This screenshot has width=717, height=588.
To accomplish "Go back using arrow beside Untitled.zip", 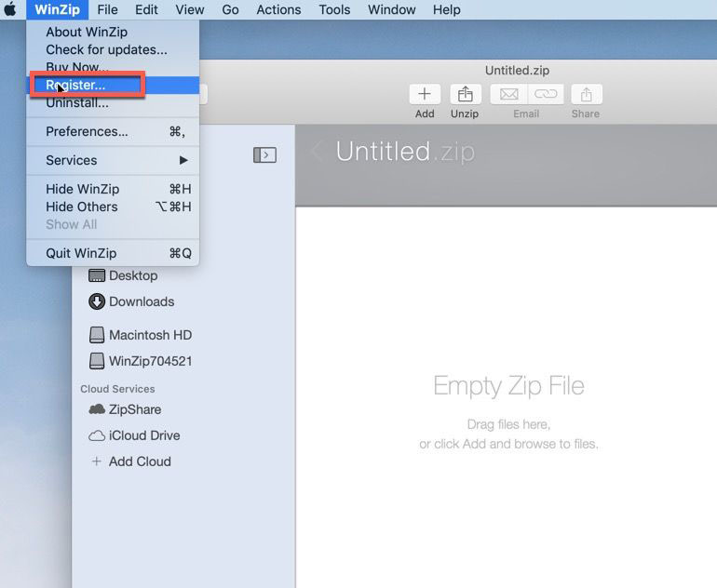I will click(x=317, y=152).
